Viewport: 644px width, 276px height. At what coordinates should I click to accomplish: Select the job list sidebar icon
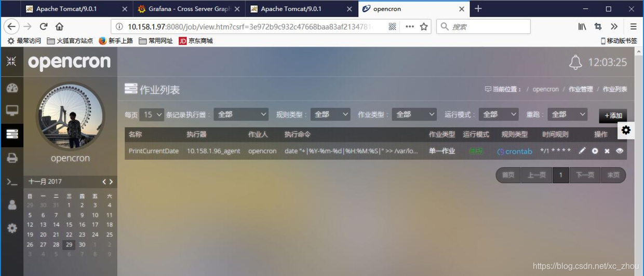(x=12, y=134)
